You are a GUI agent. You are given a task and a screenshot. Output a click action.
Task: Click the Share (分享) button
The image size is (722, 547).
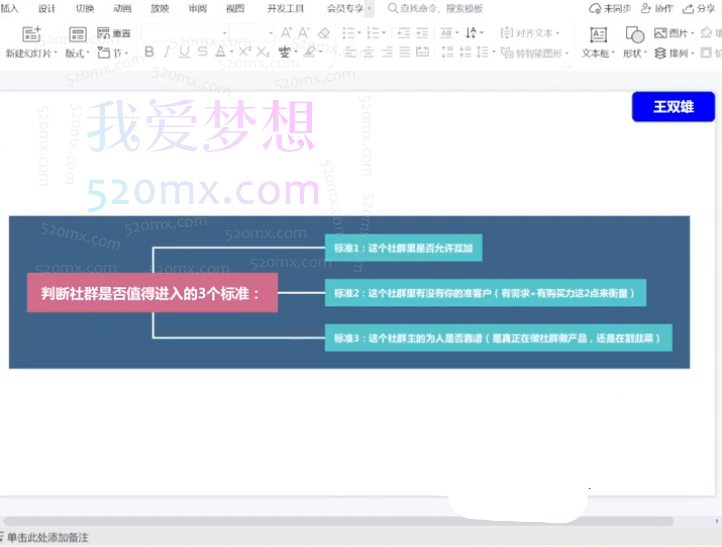[x=699, y=8]
